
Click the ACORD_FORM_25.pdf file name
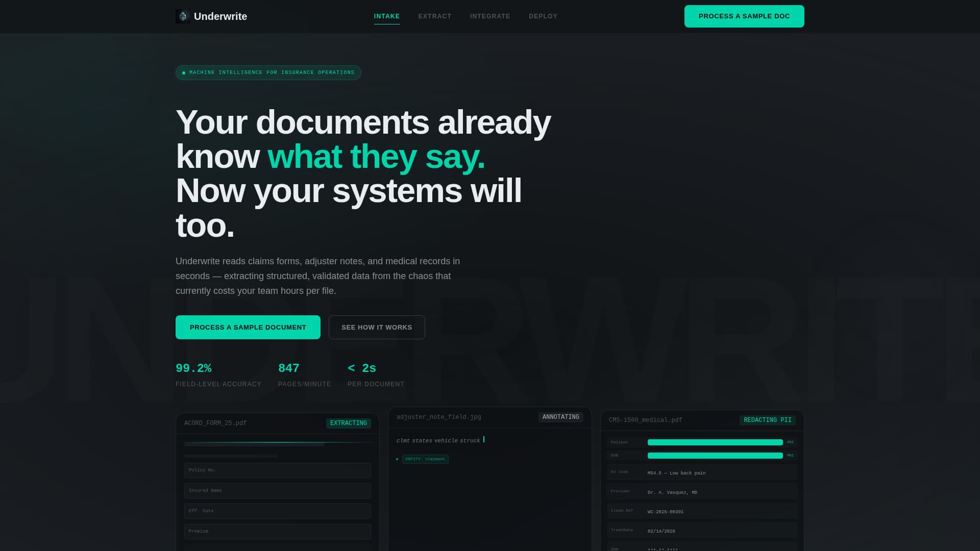(x=215, y=423)
